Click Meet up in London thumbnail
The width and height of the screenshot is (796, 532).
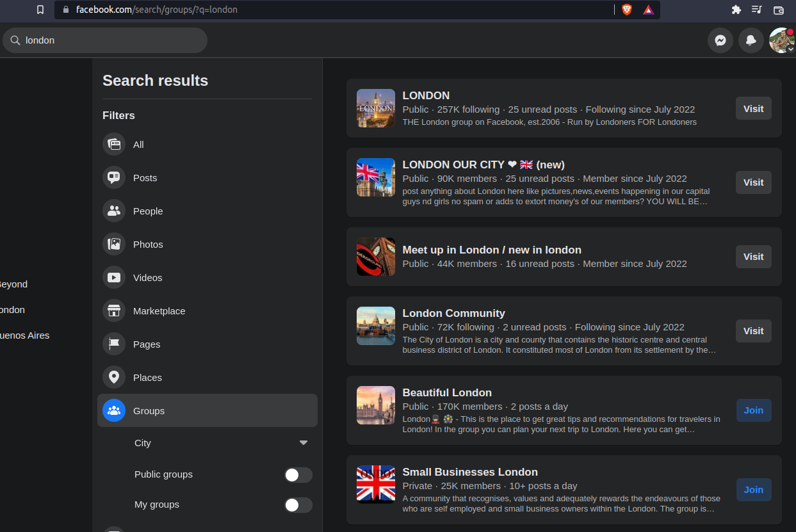tap(376, 257)
